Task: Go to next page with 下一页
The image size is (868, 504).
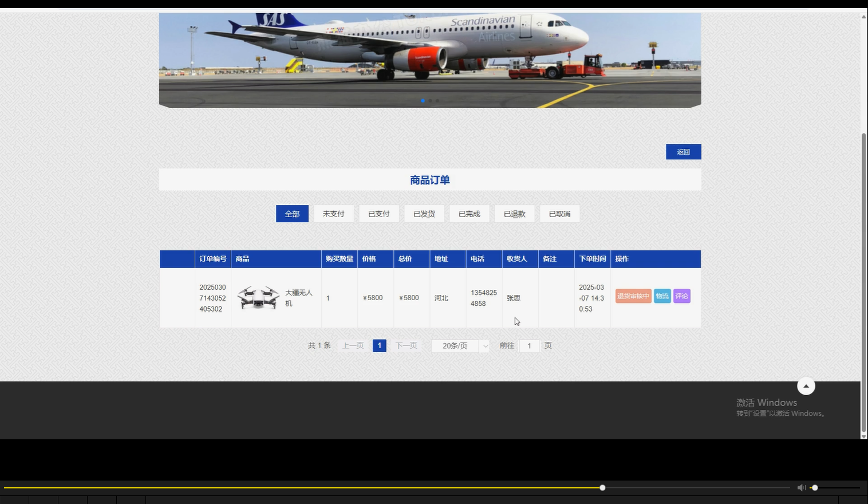Action: pyautogui.click(x=406, y=346)
